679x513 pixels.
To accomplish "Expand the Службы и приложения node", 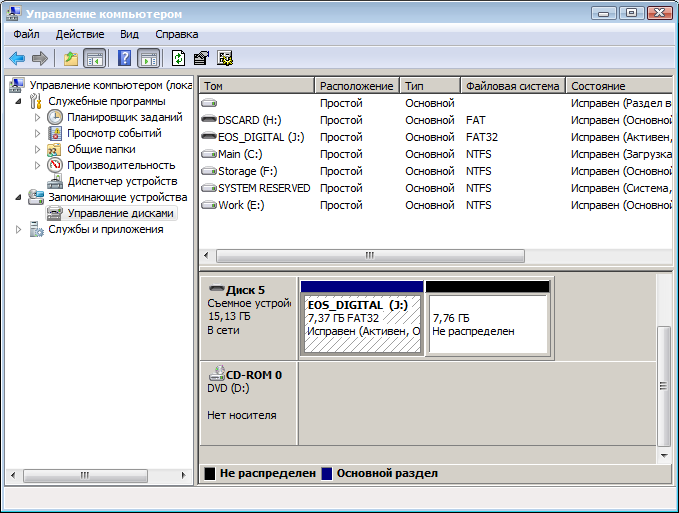I will (21, 229).
